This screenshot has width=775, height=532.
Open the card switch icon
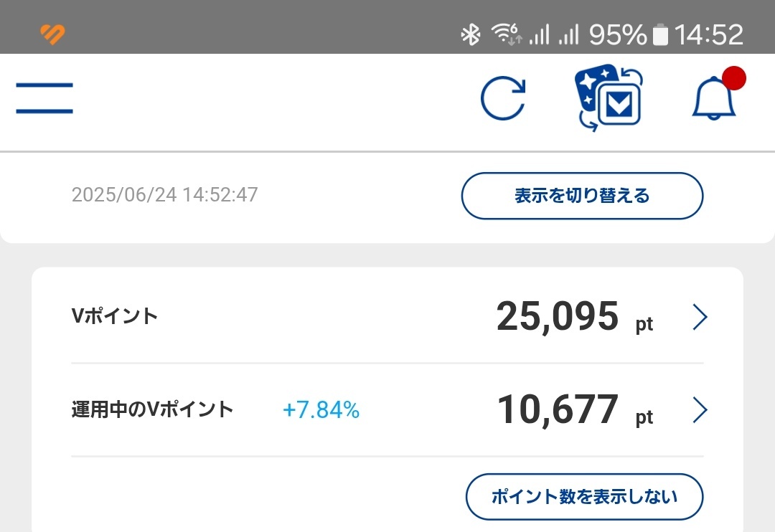point(609,98)
